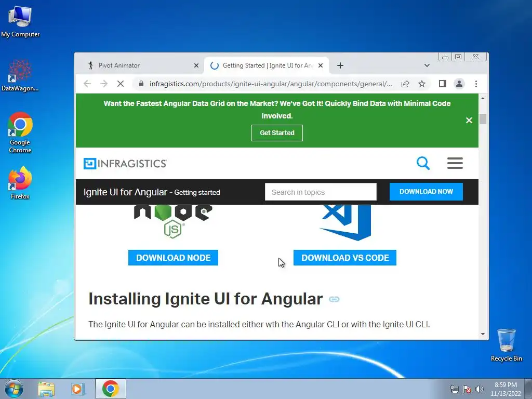Open Windows Media Player from taskbar

78,389
